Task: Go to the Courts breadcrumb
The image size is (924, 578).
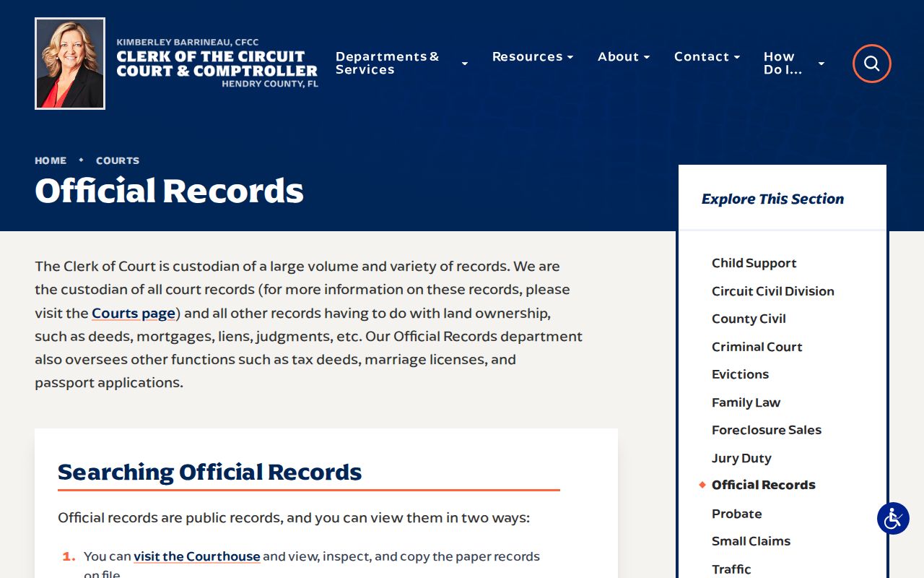Action: (118, 160)
